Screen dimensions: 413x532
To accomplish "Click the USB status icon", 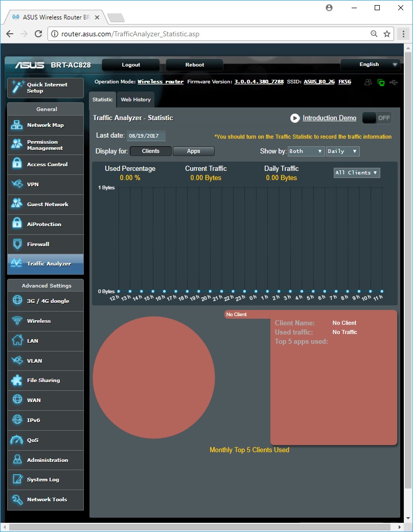I will (x=393, y=82).
